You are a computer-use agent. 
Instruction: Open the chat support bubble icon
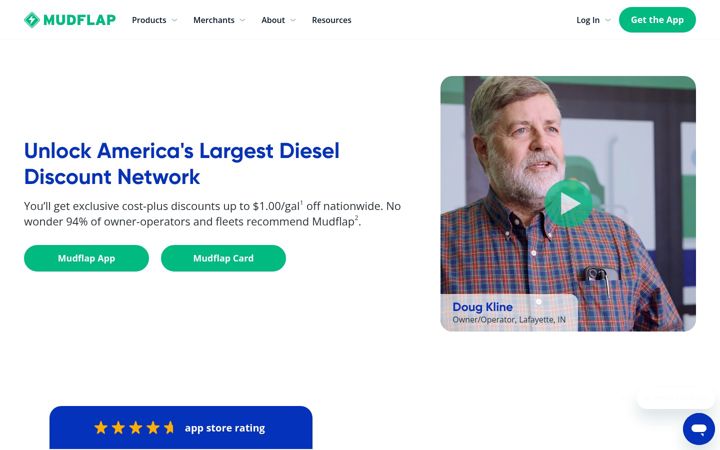click(699, 429)
